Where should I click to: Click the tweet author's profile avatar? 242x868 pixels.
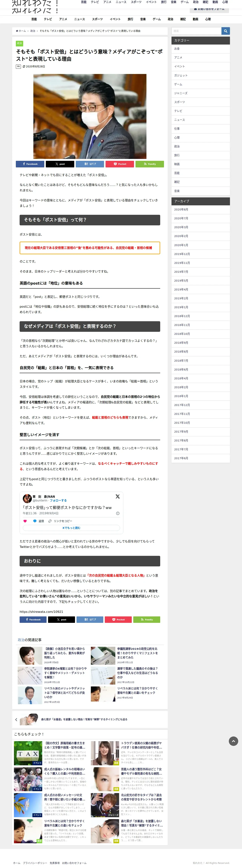pos(27,498)
